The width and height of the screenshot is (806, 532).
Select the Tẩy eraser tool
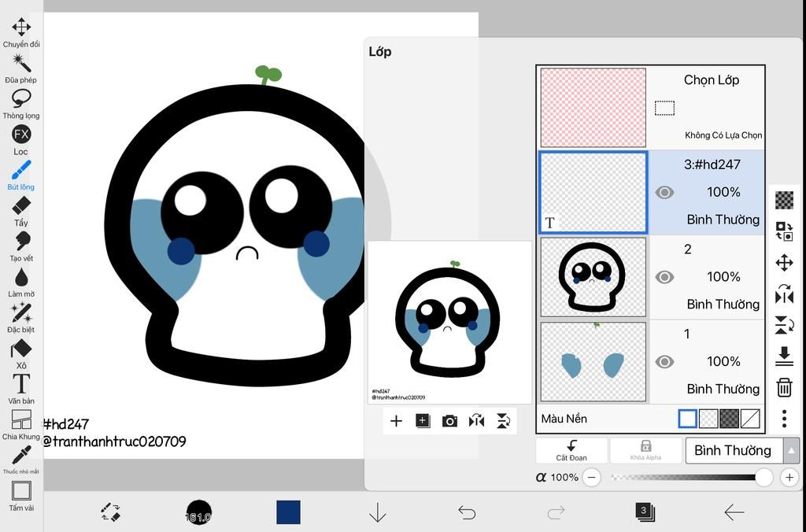pyautogui.click(x=21, y=211)
